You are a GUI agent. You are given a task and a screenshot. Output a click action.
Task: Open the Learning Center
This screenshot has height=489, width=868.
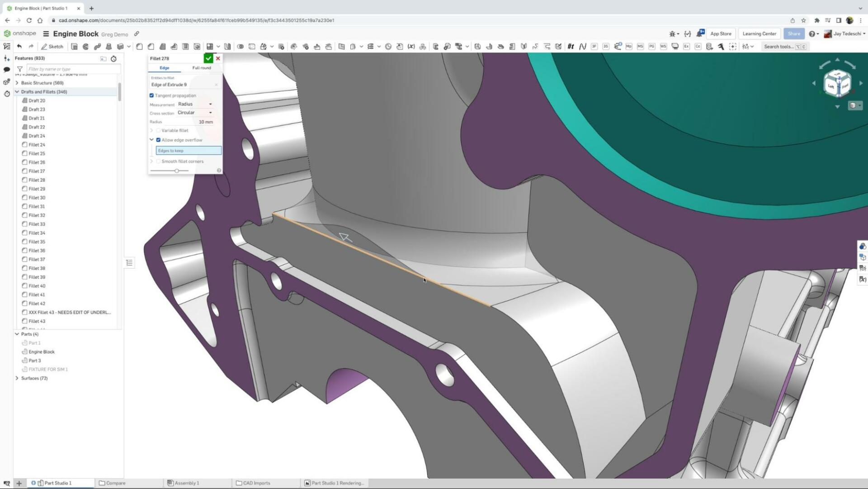click(759, 33)
